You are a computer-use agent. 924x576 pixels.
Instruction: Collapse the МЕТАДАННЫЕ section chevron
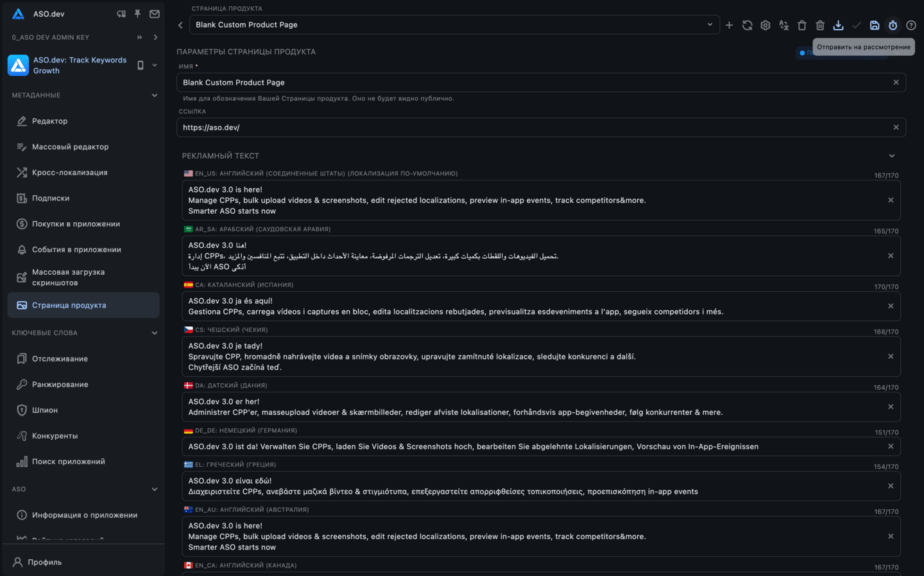[x=155, y=94]
